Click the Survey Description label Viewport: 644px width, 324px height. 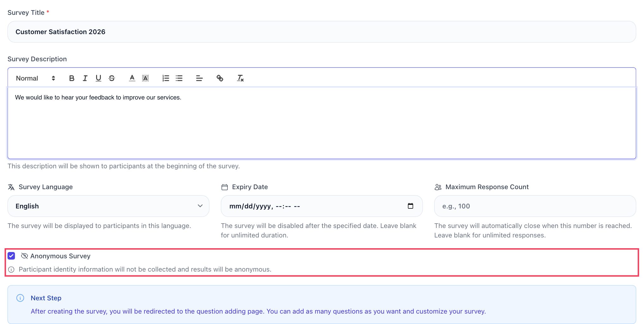point(37,59)
